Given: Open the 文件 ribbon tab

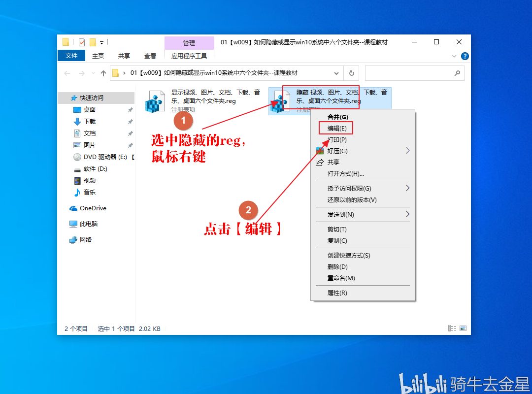Looking at the screenshot, I should [x=71, y=56].
